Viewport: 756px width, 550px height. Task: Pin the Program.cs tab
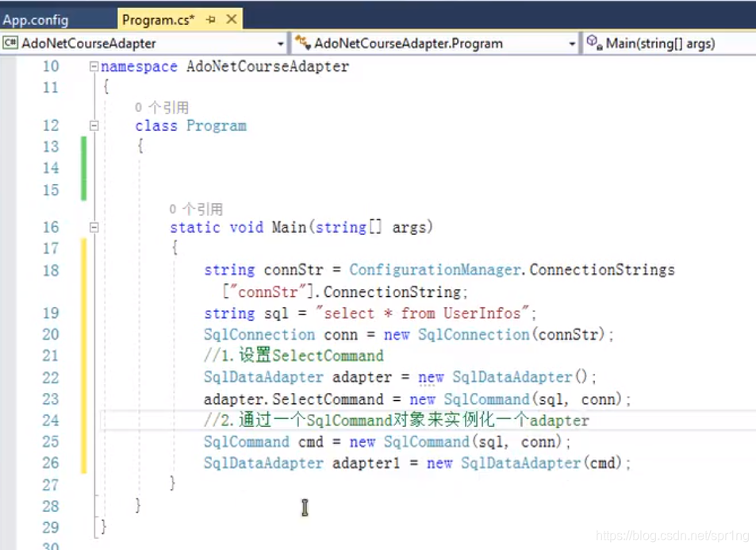(x=211, y=20)
